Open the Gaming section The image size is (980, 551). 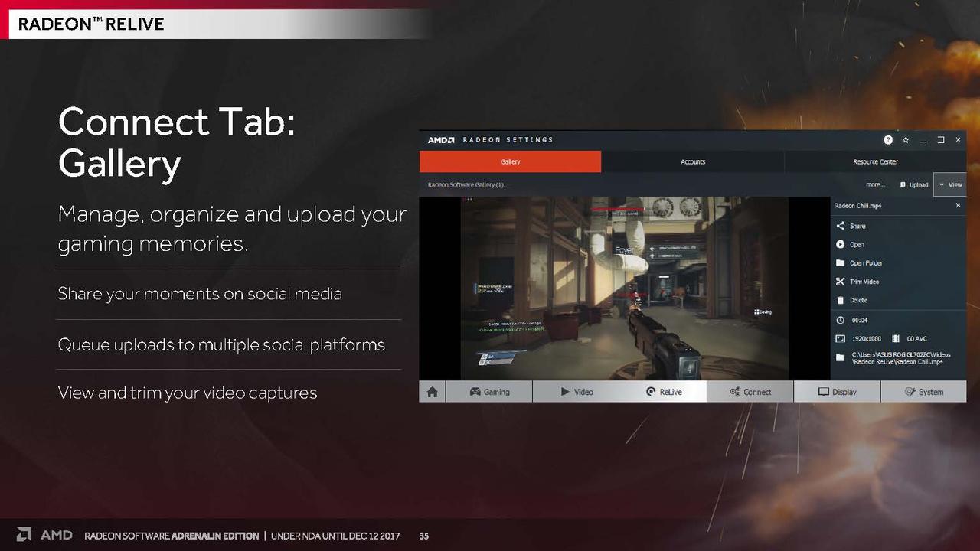point(489,392)
